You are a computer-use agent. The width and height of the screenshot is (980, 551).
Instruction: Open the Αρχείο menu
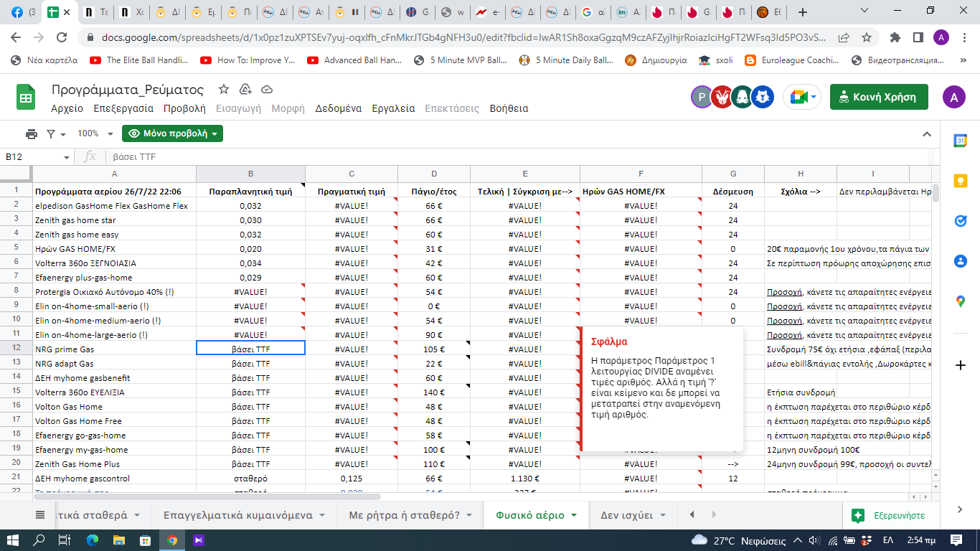(67, 108)
